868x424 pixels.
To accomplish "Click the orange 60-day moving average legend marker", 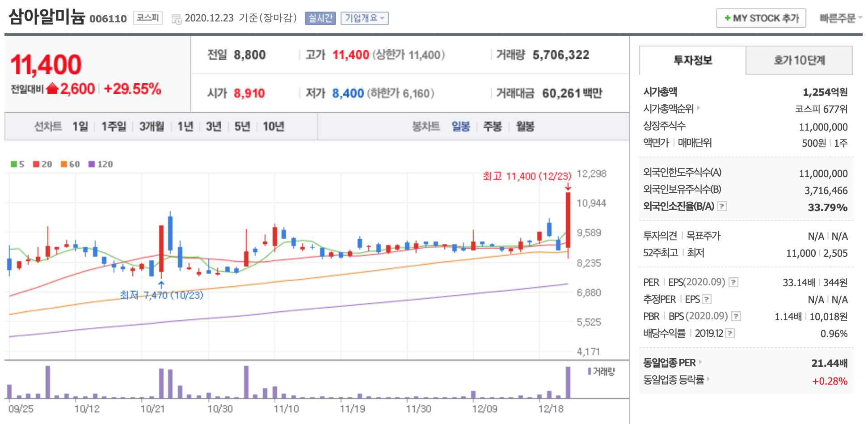I will pos(64,164).
